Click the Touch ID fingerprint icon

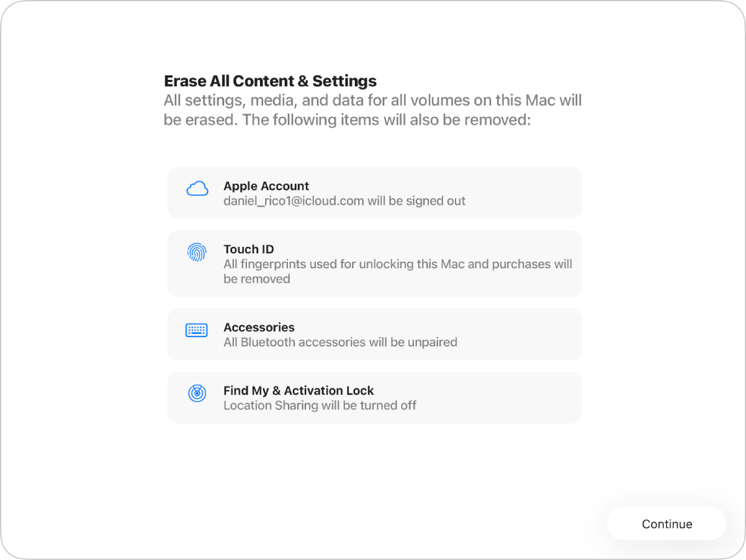(x=197, y=251)
